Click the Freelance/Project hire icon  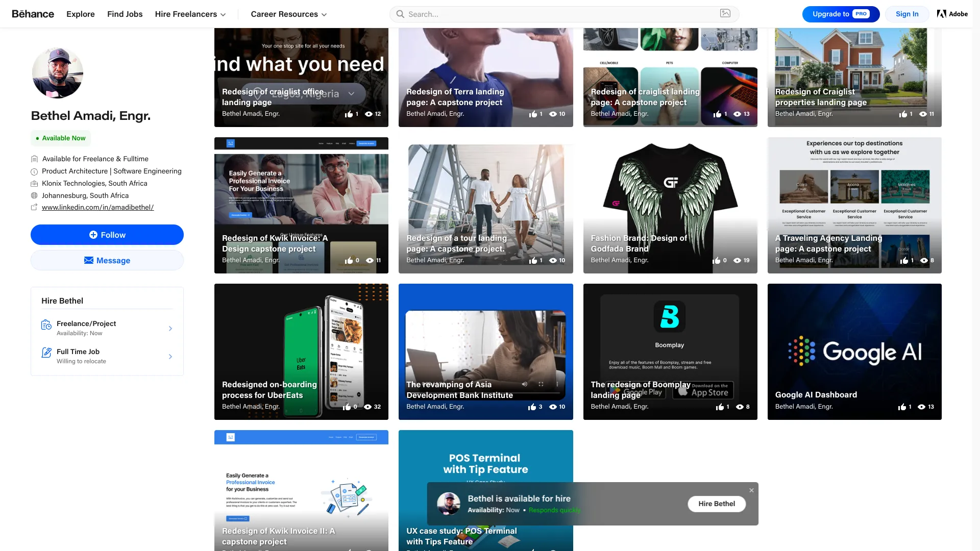click(x=46, y=325)
